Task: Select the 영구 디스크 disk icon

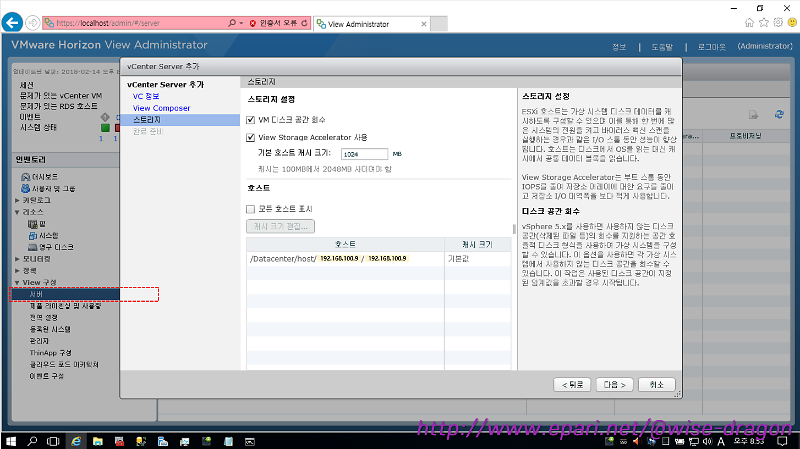Action: (x=33, y=247)
